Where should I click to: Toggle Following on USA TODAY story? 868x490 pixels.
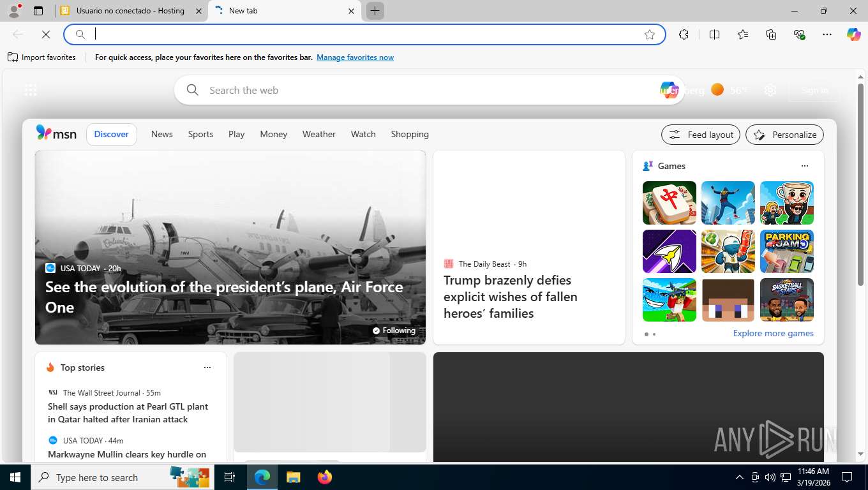pyautogui.click(x=394, y=330)
